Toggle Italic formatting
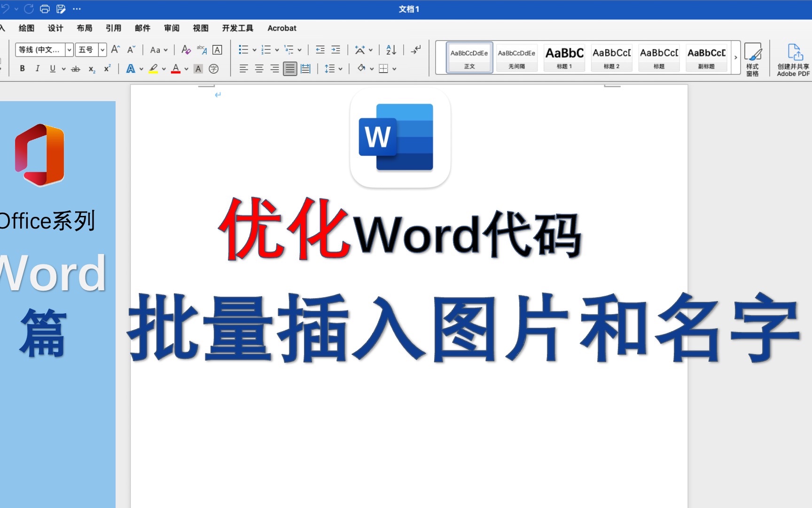 37,69
